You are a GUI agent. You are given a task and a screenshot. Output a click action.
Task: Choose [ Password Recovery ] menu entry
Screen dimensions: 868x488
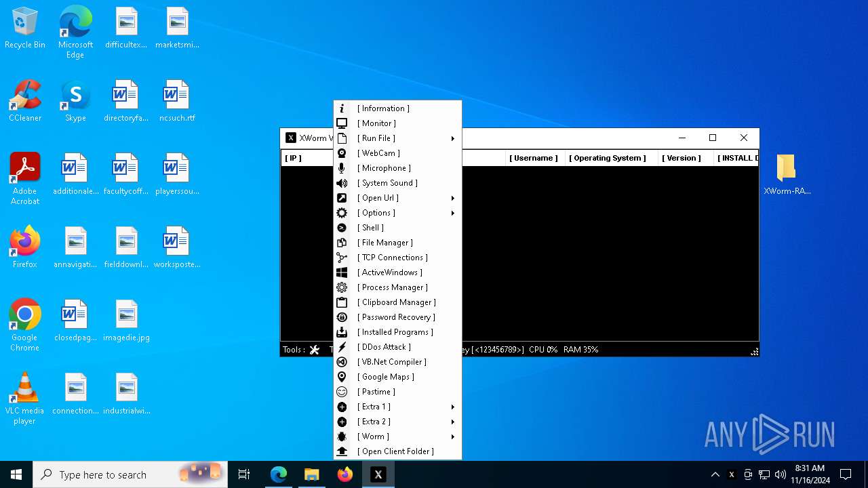point(397,317)
